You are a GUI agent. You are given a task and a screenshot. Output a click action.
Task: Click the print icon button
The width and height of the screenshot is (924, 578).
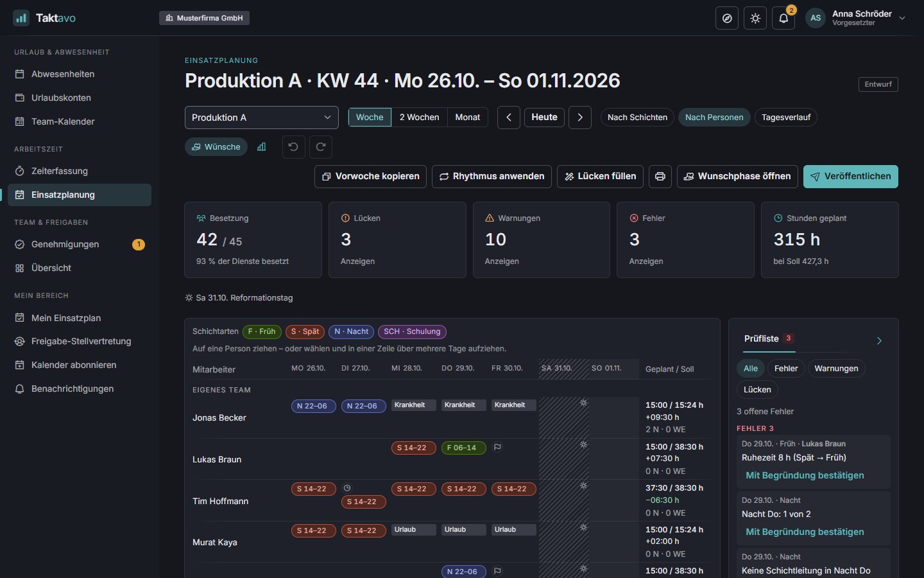click(660, 176)
